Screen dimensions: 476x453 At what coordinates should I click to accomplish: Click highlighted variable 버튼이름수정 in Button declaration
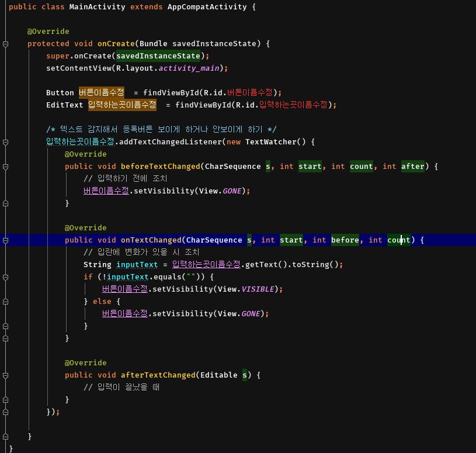102,92
